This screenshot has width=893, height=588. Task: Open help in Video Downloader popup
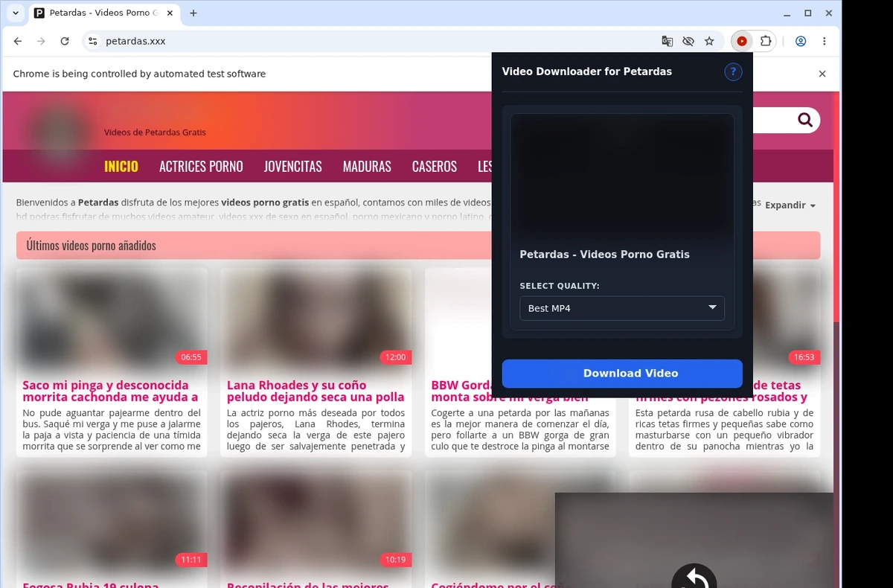(x=733, y=71)
